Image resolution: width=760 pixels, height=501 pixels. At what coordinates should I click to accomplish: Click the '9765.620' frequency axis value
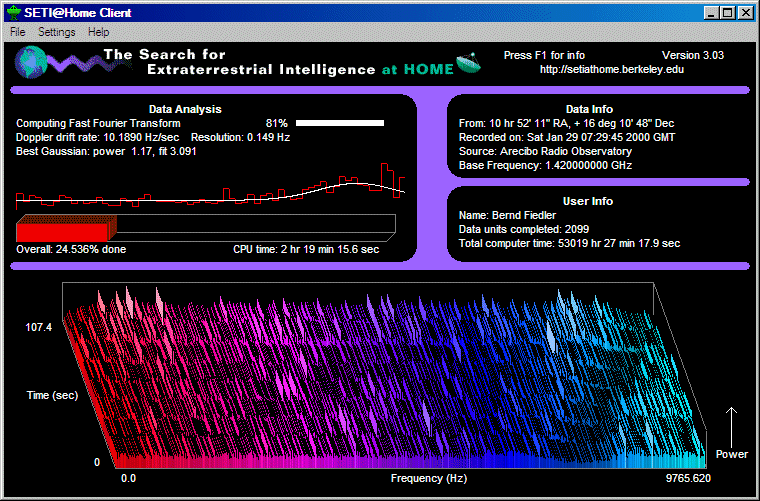click(688, 479)
